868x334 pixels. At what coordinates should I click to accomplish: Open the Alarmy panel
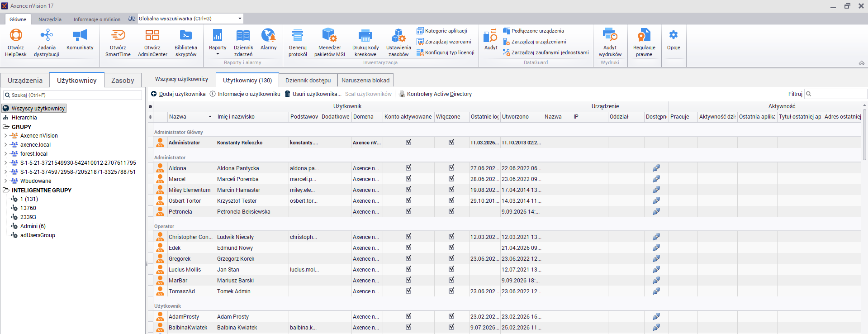[268, 40]
